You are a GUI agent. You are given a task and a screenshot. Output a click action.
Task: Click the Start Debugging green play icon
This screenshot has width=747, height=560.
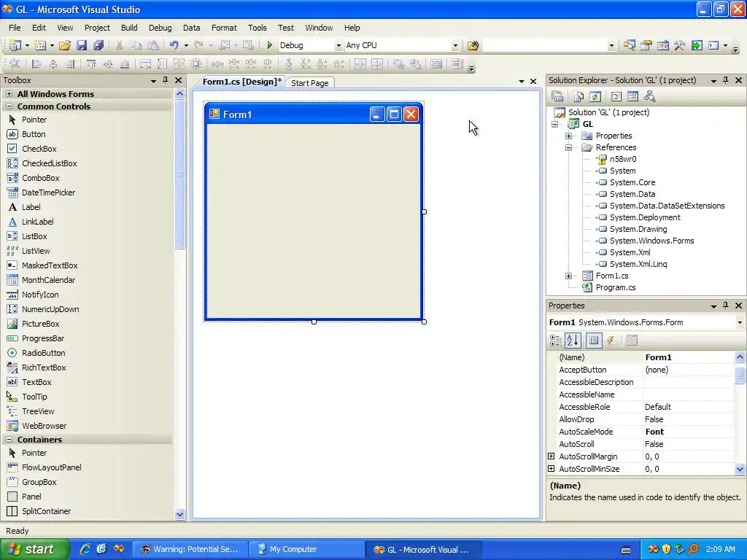click(x=270, y=45)
